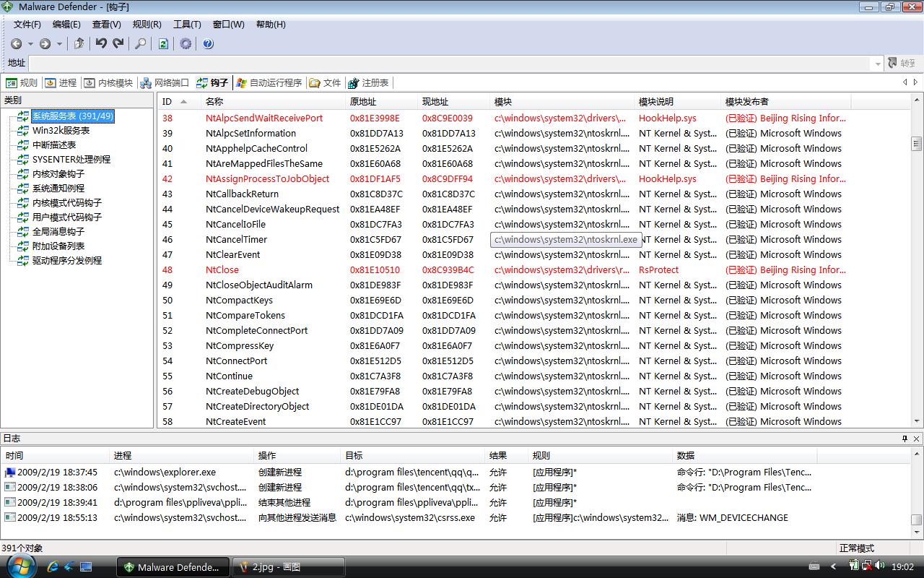Open the 工具(T) menu
Viewport: 924px width, 578px height.
click(187, 25)
